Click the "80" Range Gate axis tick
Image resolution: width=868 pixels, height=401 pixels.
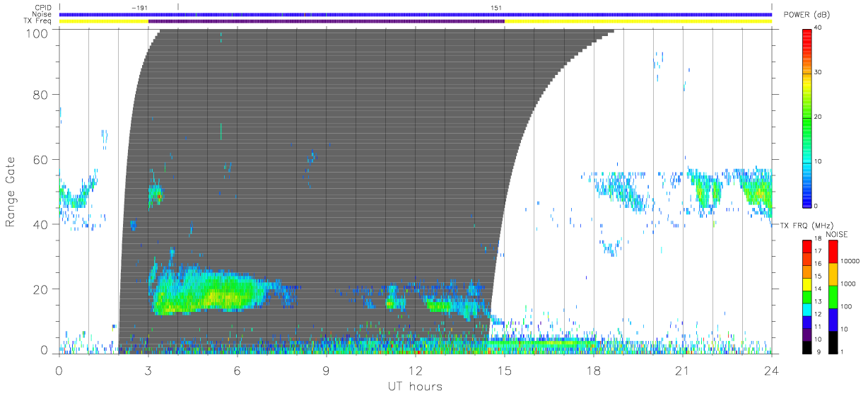[42, 94]
